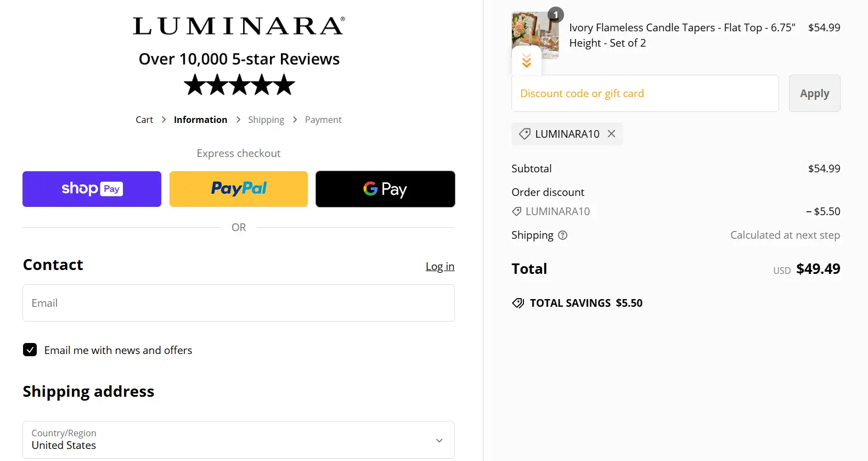Click the Luminara logo
This screenshot has height=461, width=868.
[x=239, y=26]
